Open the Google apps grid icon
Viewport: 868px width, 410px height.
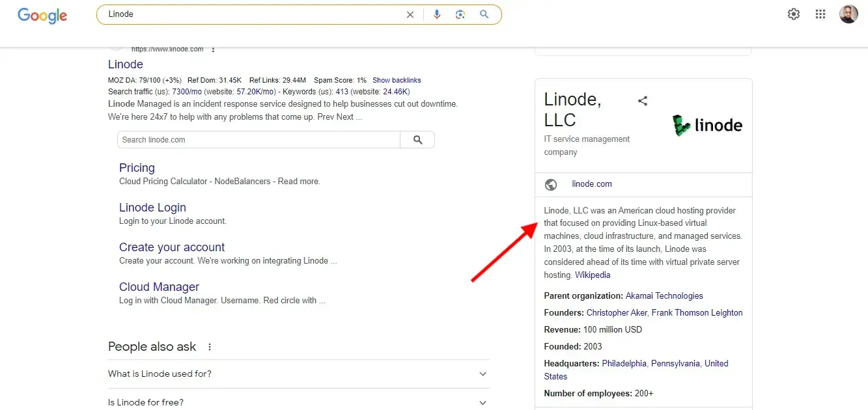[x=820, y=14]
